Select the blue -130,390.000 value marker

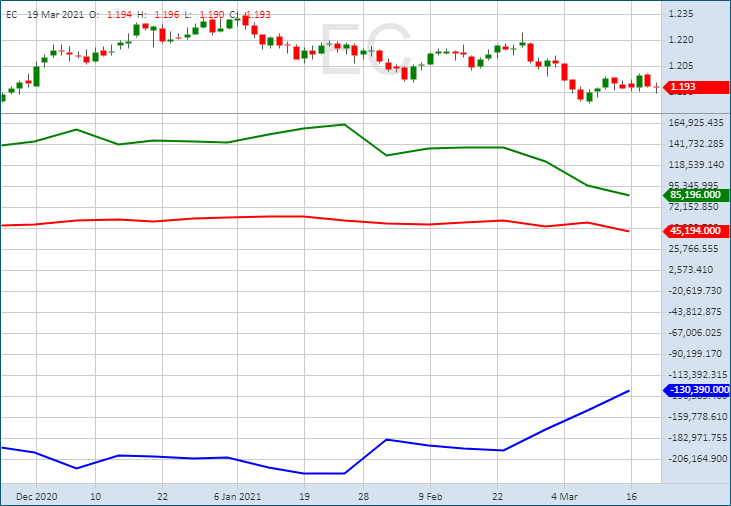(696, 390)
